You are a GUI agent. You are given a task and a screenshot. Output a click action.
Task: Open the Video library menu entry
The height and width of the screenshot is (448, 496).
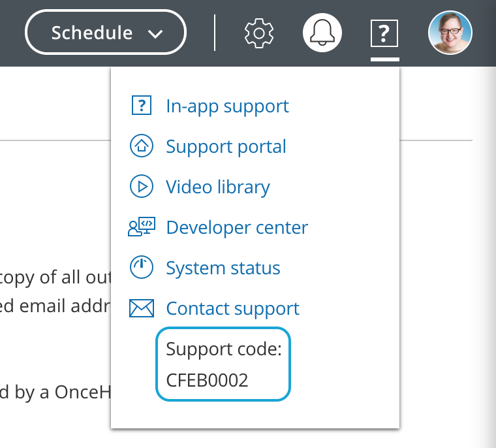pyautogui.click(x=218, y=187)
